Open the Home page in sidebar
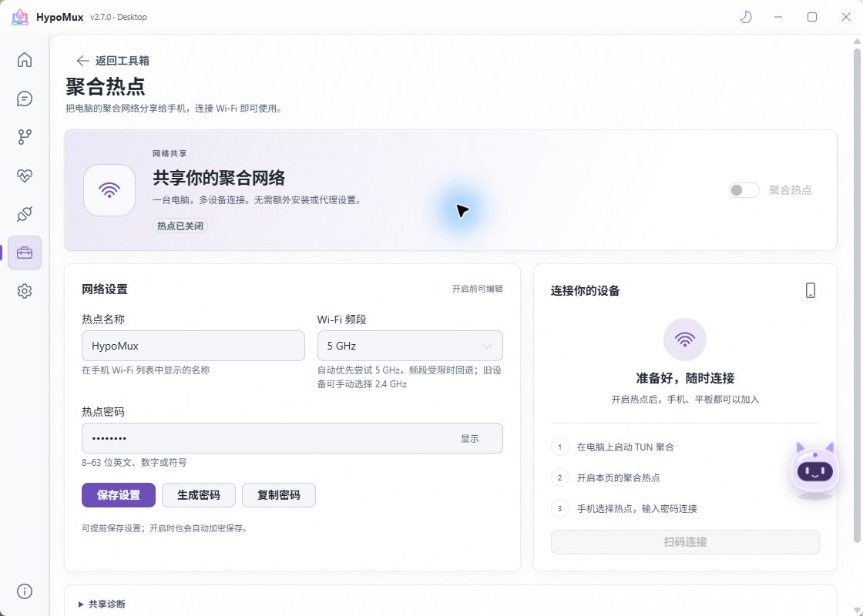863x616 pixels. 24,59
